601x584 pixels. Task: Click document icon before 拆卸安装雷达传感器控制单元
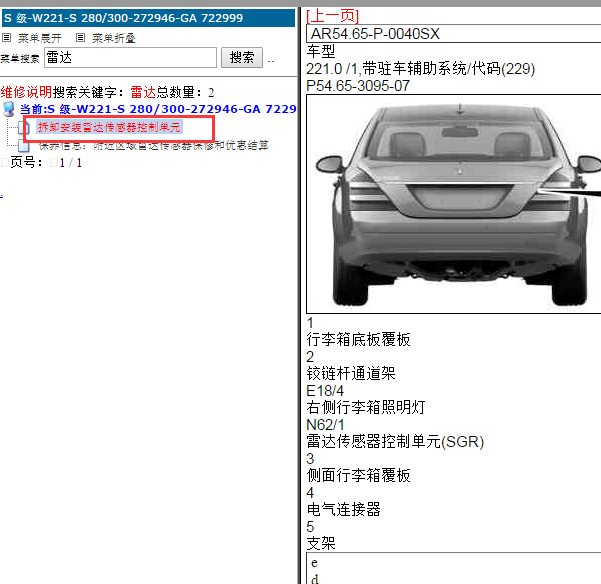(x=24, y=127)
